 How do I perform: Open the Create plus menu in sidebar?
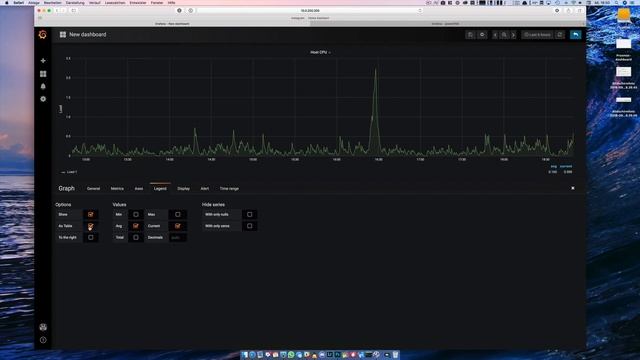43,60
